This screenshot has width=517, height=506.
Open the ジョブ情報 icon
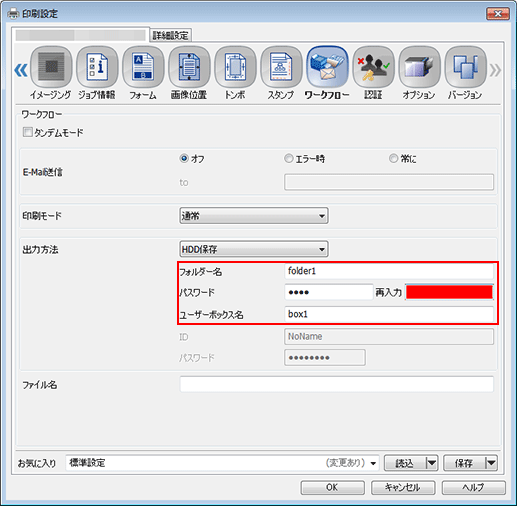97,67
